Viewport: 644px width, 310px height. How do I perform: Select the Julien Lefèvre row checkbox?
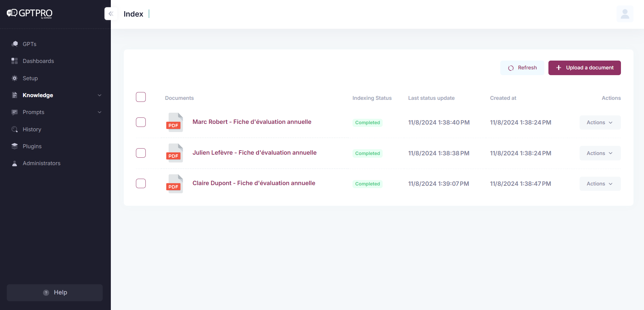tap(141, 153)
